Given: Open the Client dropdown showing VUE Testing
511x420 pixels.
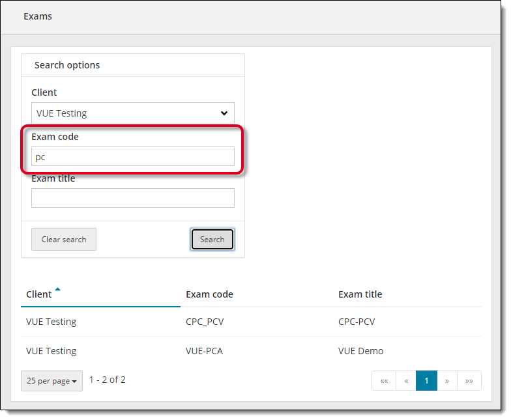Looking at the screenshot, I should coord(132,113).
